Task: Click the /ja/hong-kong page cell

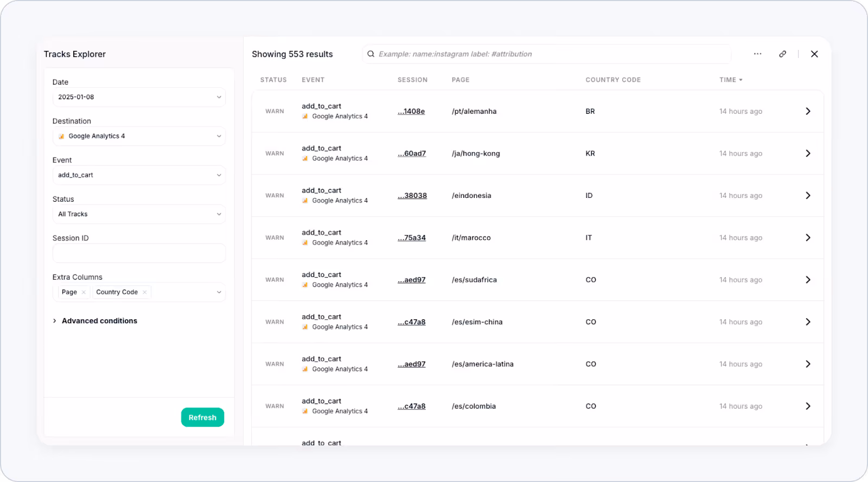Action: [x=476, y=153]
